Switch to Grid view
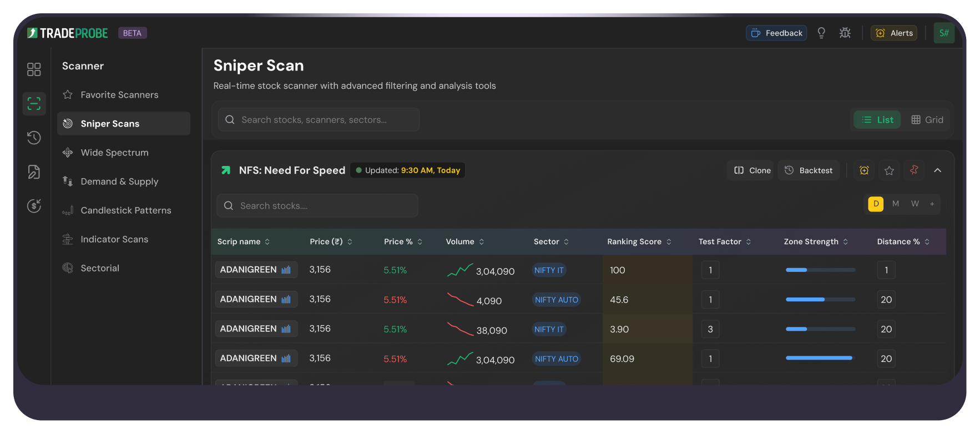Viewport: 980px width, 434px height. (927, 120)
